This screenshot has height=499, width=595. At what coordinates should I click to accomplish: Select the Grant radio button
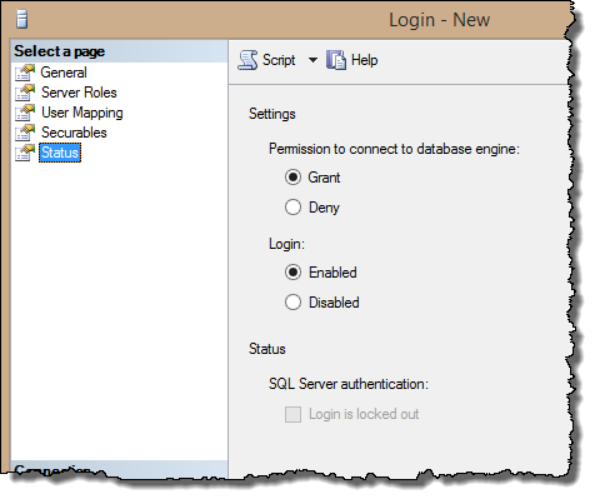[293, 177]
